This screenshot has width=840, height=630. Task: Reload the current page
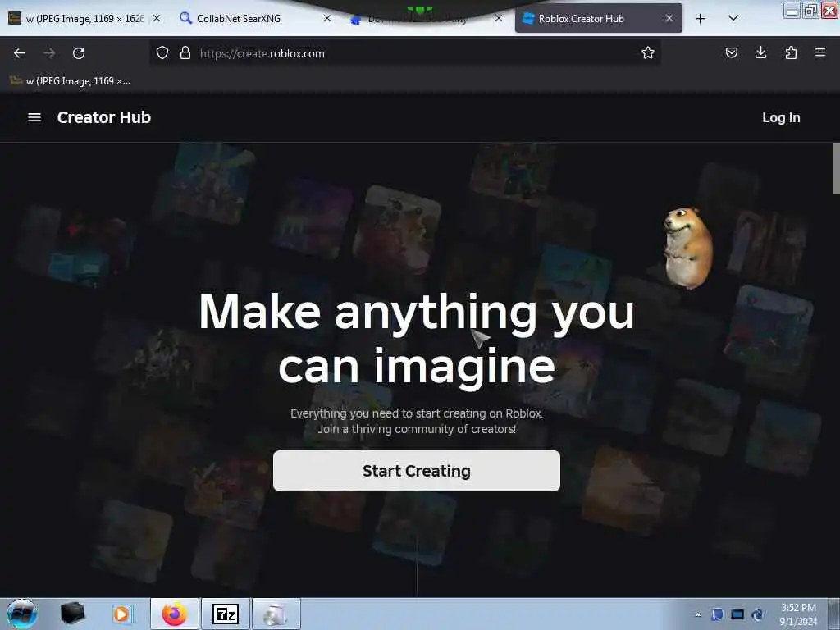click(79, 53)
